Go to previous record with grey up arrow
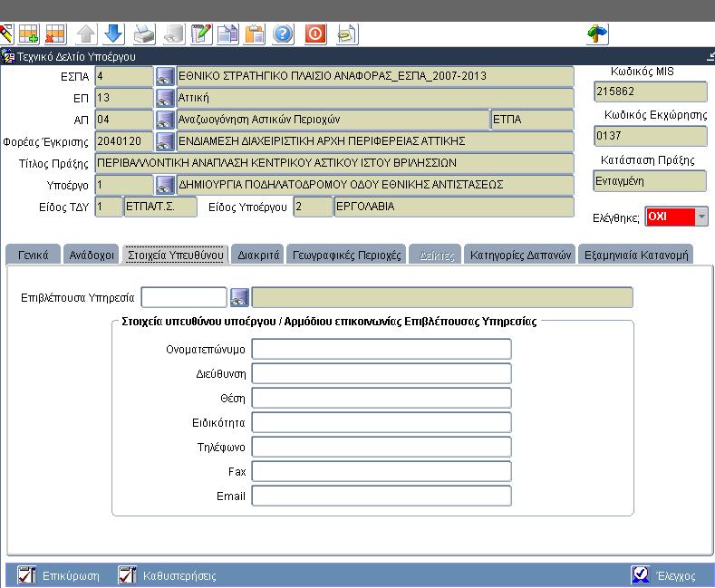This screenshot has width=715, height=588. [86, 34]
